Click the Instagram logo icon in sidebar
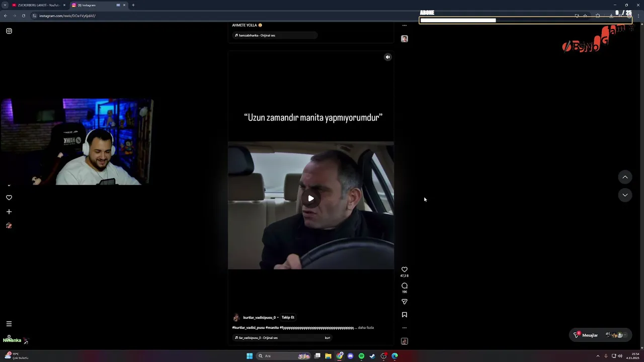Screen dimensions: 644x362 (x=9, y=31)
